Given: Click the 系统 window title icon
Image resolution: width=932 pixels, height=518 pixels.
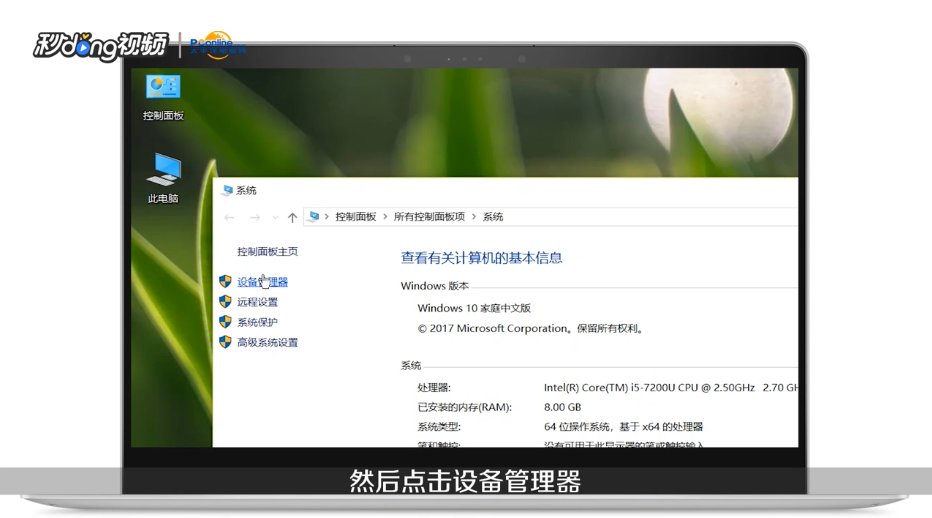Looking at the screenshot, I should (x=227, y=190).
